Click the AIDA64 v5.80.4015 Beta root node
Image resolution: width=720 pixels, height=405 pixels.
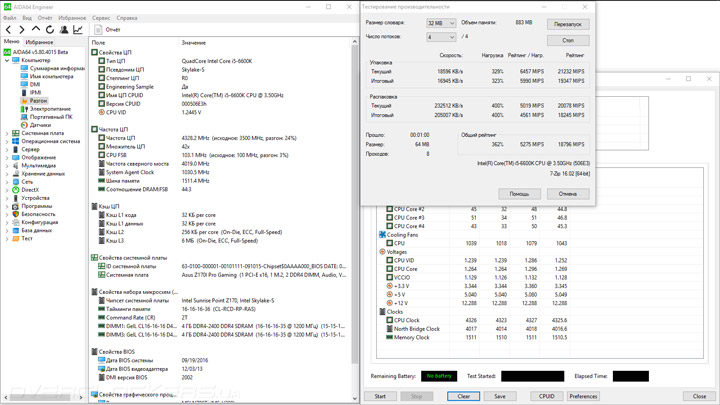click(x=40, y=52)
